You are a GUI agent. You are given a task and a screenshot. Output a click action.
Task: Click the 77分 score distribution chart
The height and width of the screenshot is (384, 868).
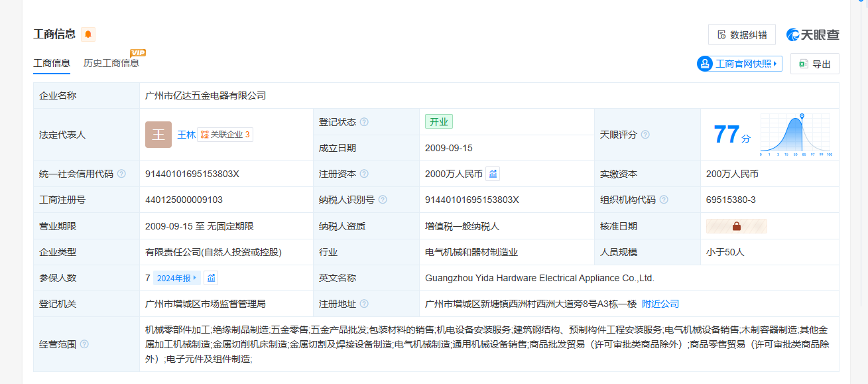[796, 135]
